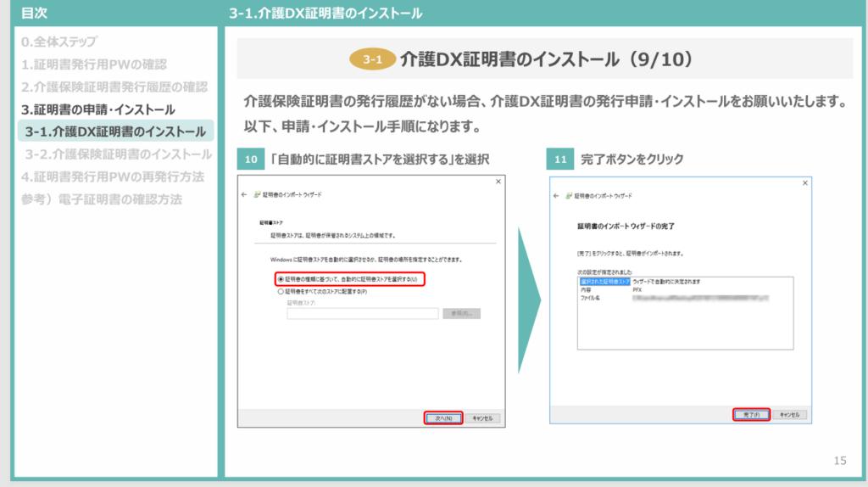Click the 目次 header label
The height and width of the screenshot is (487, 868).
(x=34, y=14)
